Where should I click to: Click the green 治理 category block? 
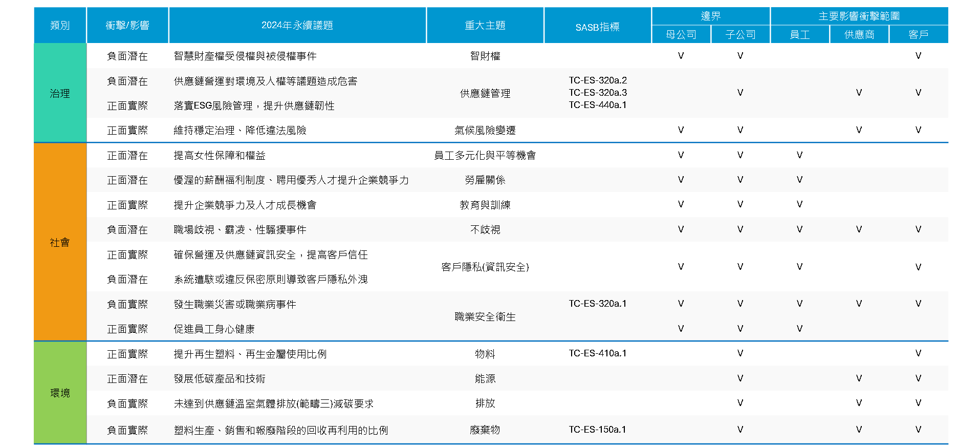click(60, 93)
